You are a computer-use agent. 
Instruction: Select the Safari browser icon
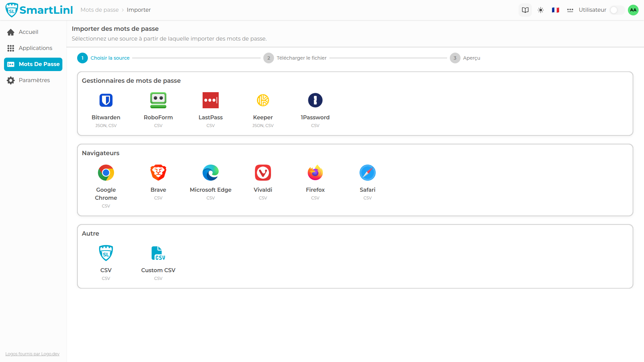pos(368,173)
